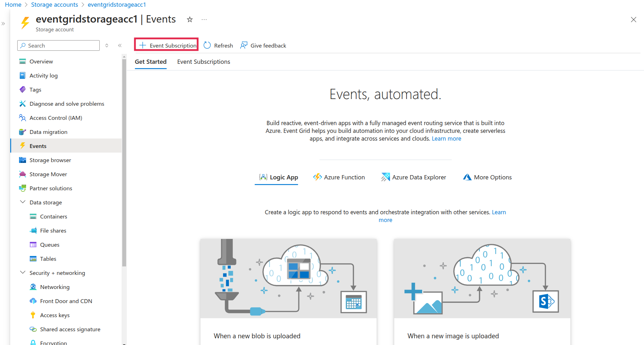The width and height of the screenshot is (644, 345).
Task: Open Diagnose and solve problems
Action: tap(67, 104)
